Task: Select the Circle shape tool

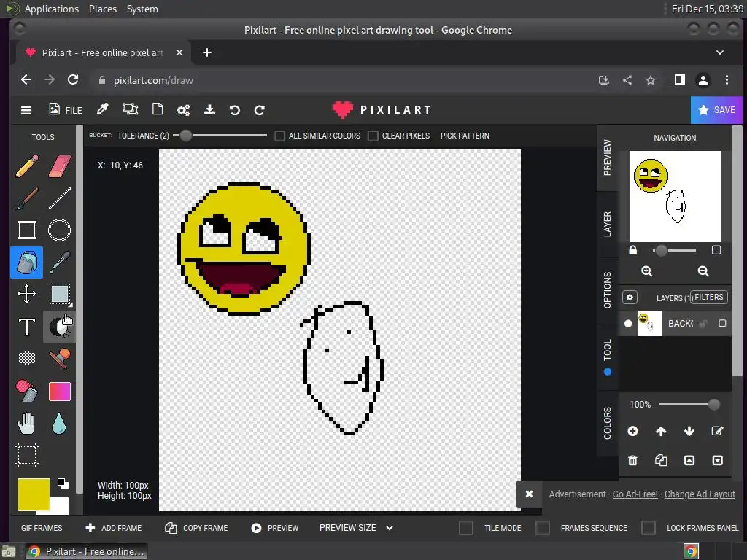Action: tap(60, 230)
